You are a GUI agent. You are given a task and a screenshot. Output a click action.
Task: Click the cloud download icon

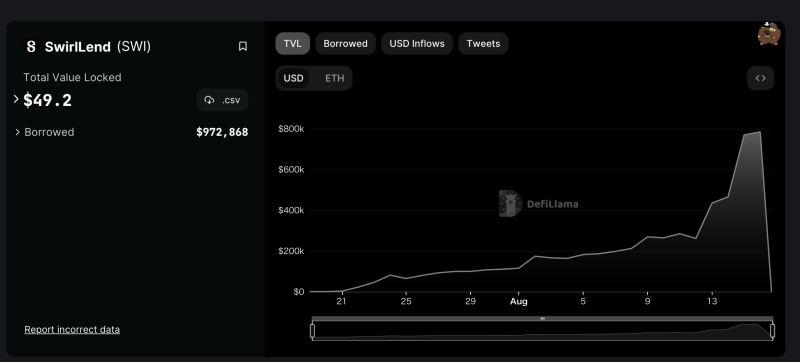pos(209,100)
